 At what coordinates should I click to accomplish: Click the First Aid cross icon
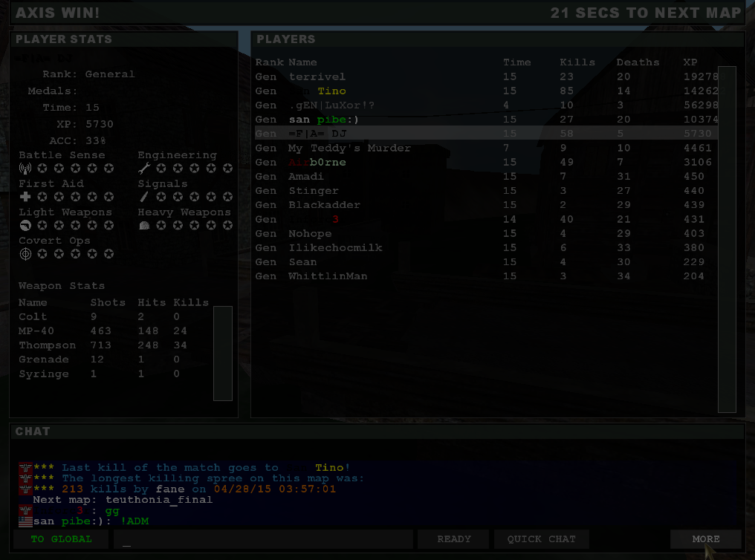tap(25, 197)
